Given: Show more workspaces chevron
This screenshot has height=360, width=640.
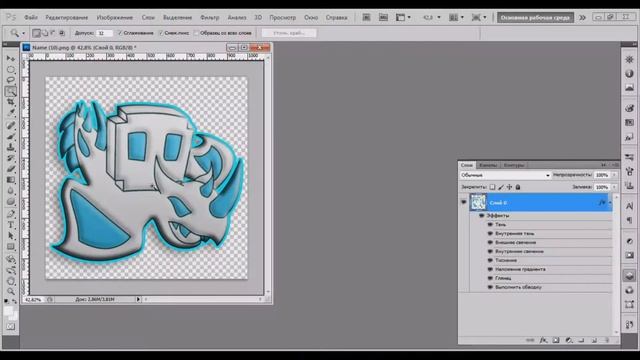Looking at the screenshot, I should coord(582,18).
